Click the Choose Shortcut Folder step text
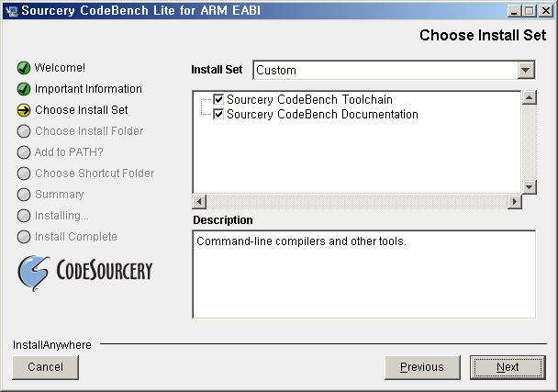Screen dimensions: 558x392 (x=95, y=174)
